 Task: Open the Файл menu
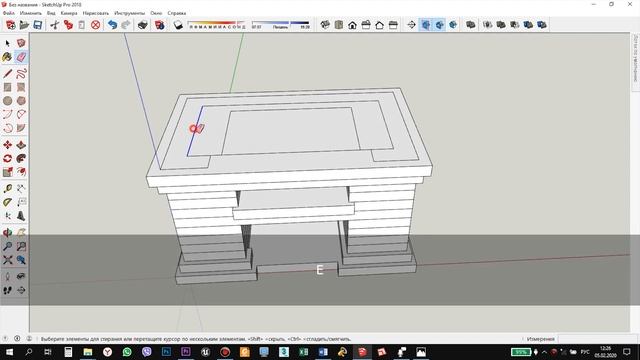[9, 13]
